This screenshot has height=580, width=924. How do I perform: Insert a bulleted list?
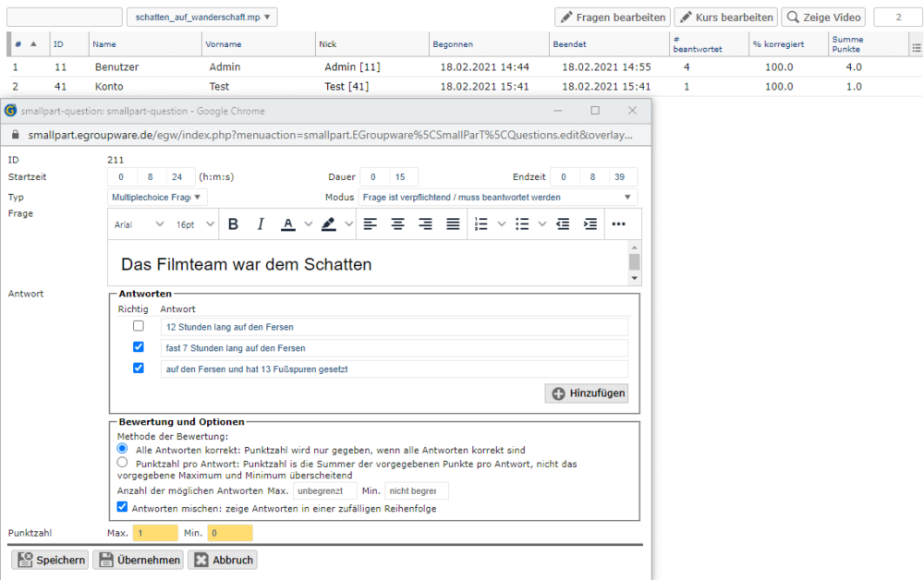click(522, 224)
